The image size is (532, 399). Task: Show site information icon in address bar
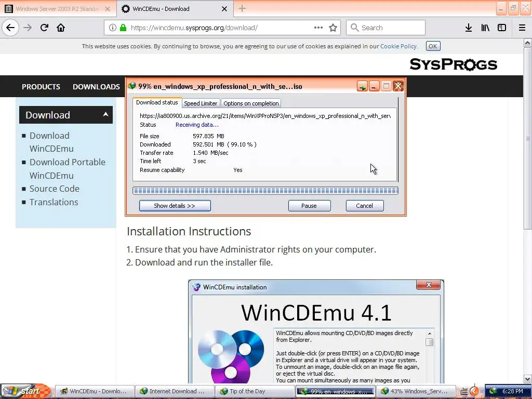pos(113,28)
